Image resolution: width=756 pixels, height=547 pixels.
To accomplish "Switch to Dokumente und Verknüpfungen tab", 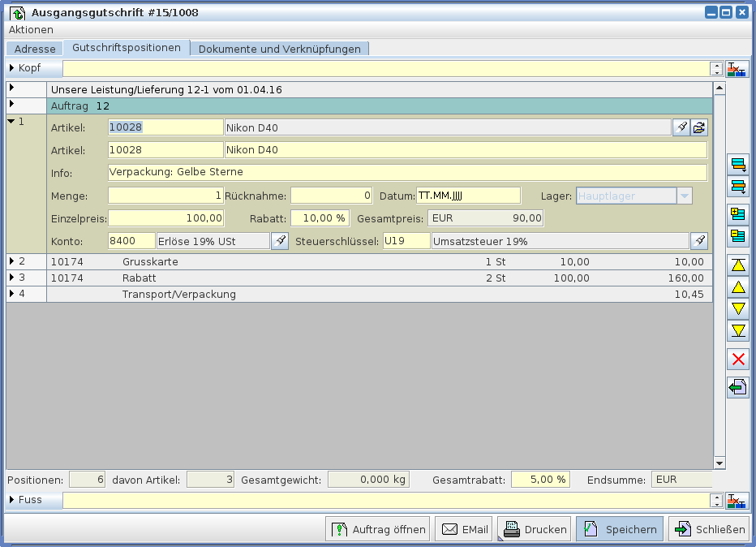I will click(279, 49).
